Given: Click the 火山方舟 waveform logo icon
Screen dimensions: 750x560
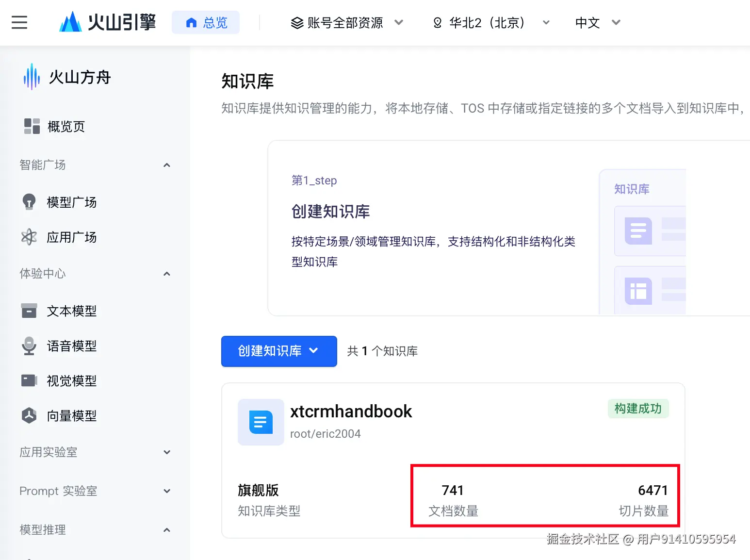Looking at the screenshot, I should (32, 77).
